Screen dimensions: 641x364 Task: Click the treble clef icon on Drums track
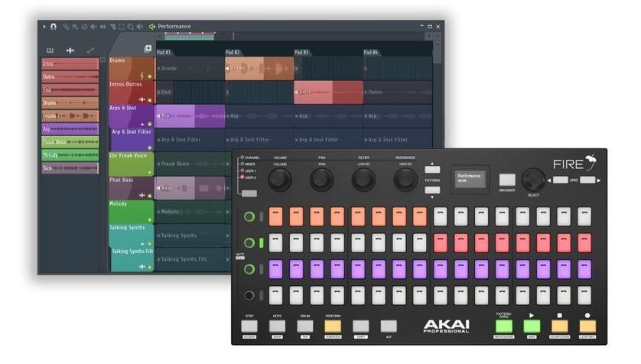click(142, 76)
